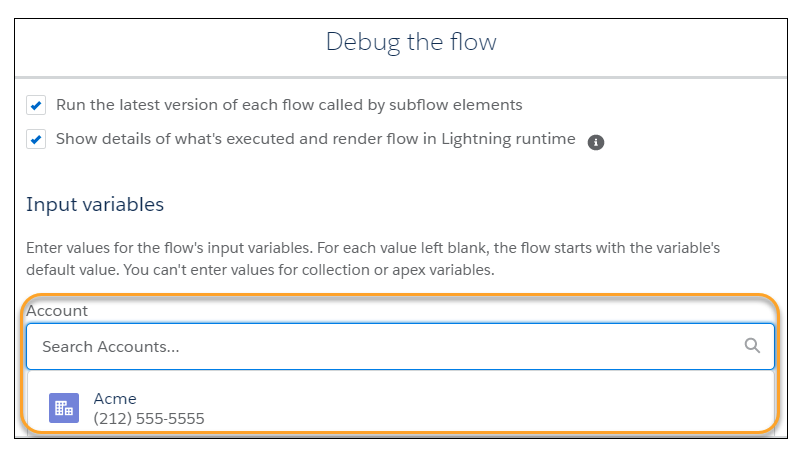Toggle via the 'Run the latest version' label text
This screenshot has height=450, width=797.
click(x=289, y=105)
